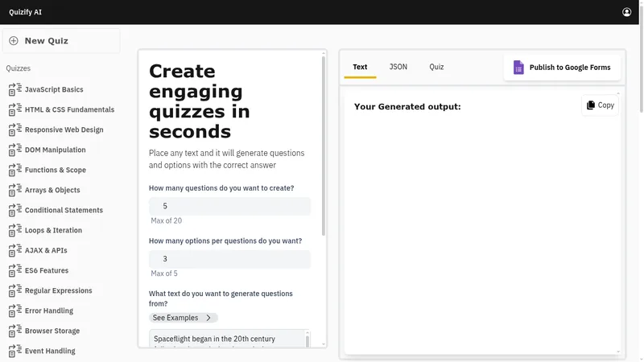
Task: Click the Conditional Statements quiz icon
Action: click(x=15, y=210)
